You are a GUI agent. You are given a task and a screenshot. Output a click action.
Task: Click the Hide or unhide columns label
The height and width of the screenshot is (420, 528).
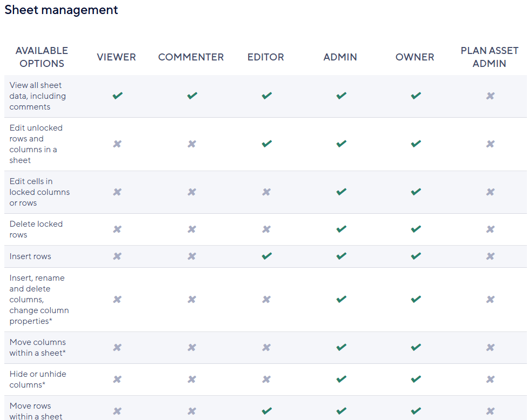[x=38, y=380]
